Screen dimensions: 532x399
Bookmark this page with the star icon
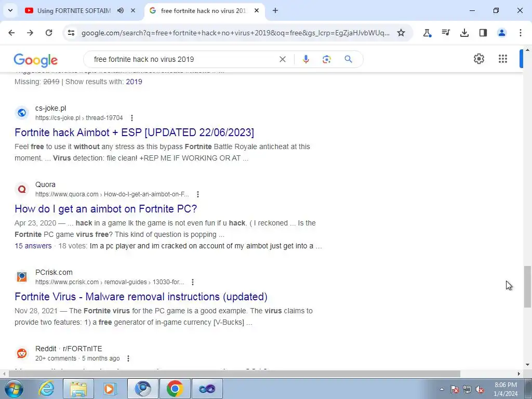coord(401,33)
